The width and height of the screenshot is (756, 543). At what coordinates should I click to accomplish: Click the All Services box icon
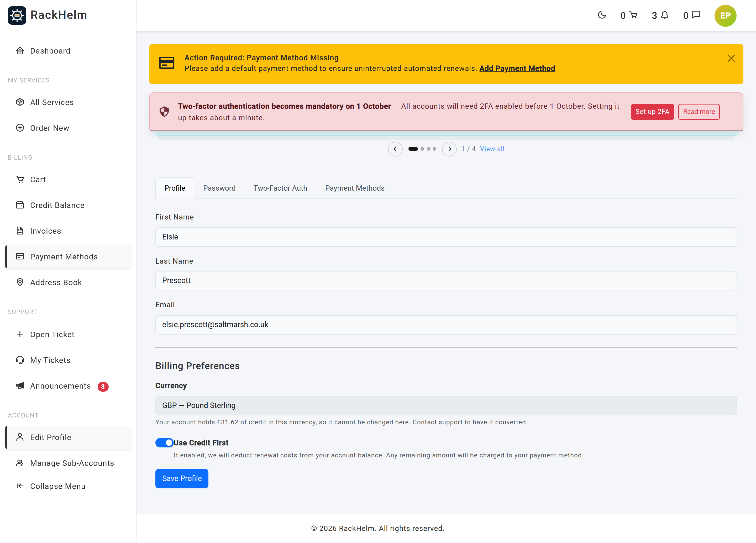coord(20,102)
